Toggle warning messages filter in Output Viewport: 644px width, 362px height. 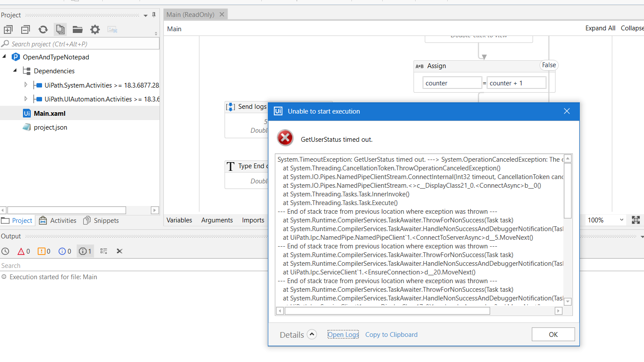click(44, 251)
